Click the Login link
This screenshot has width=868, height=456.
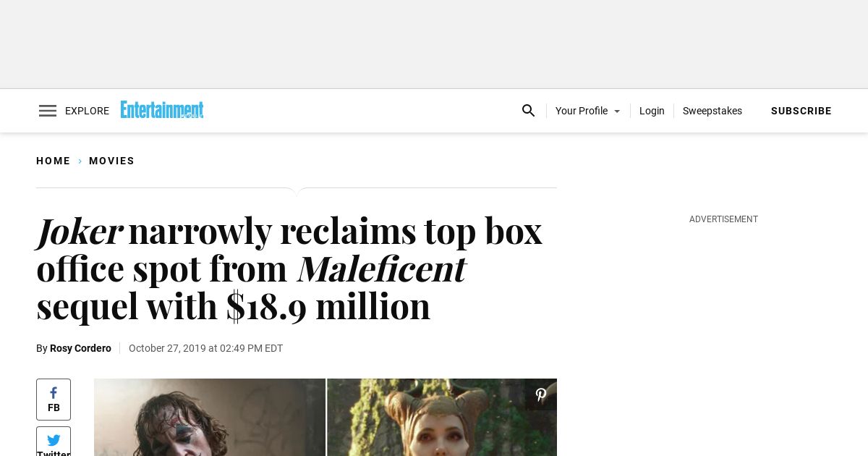[652, 111]
